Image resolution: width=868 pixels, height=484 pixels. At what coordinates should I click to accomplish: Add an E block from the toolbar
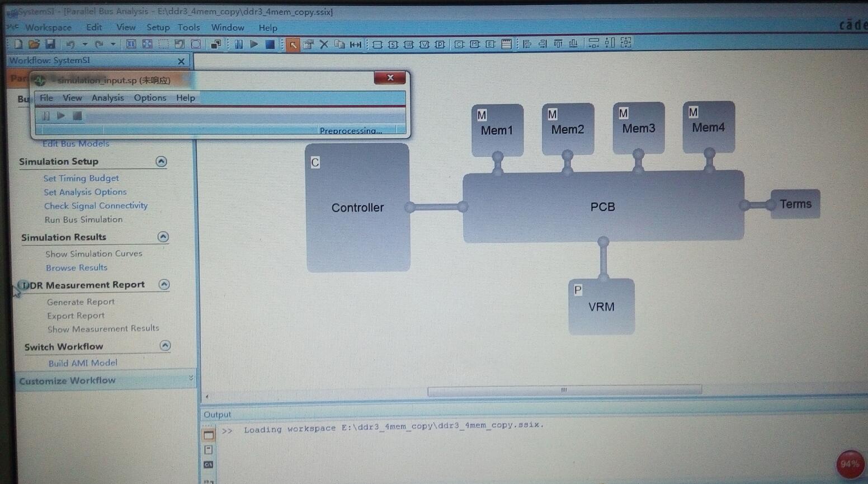tap(490, 44)
